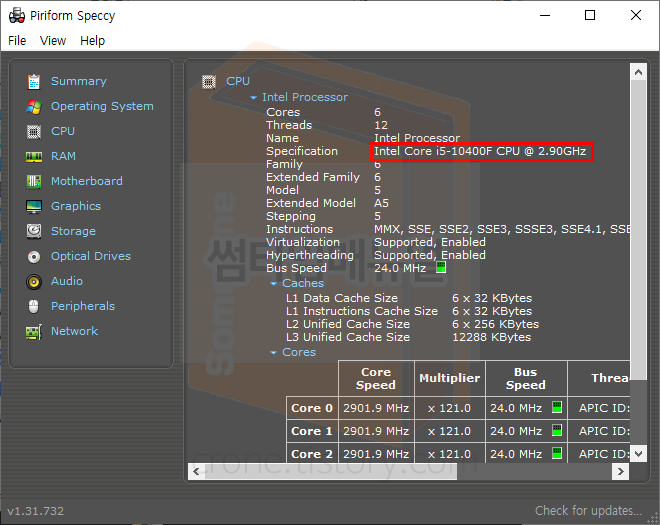The image size is (660, 525).
Task: Click the Core Speed column header
Action: coord(376,378)
